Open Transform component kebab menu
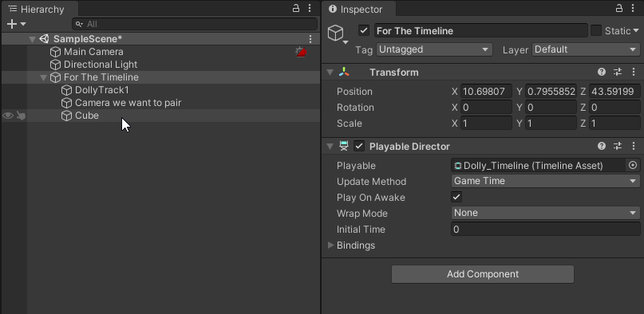The image size is (644, 314). pos(634,73)
